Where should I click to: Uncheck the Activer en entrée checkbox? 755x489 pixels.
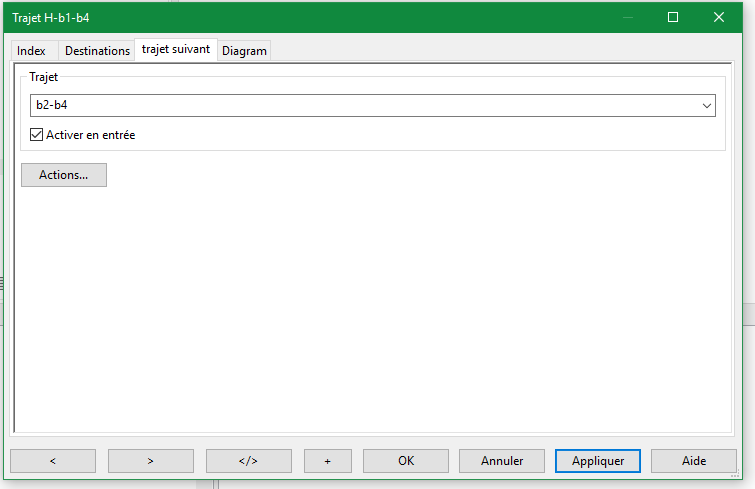tap(37, 135)
